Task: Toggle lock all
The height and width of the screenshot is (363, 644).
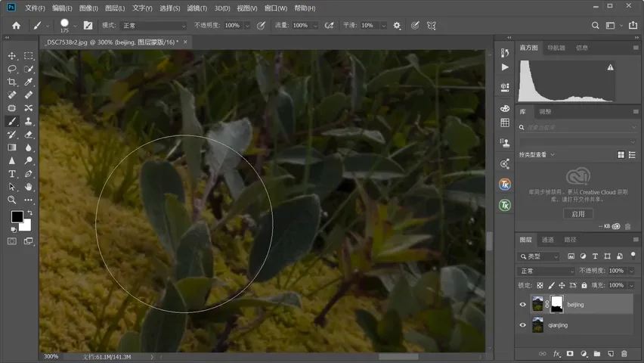Action: [x=584, y=285]
